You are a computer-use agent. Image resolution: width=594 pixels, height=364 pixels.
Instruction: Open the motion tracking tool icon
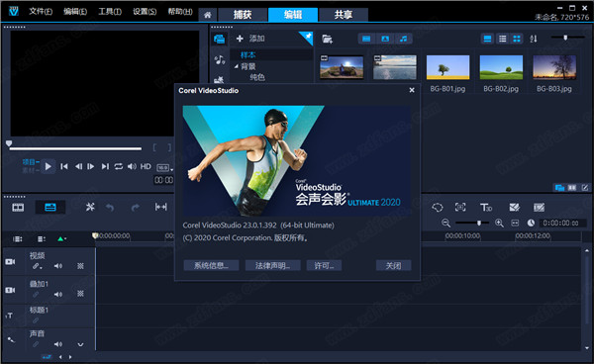point(460,207)
